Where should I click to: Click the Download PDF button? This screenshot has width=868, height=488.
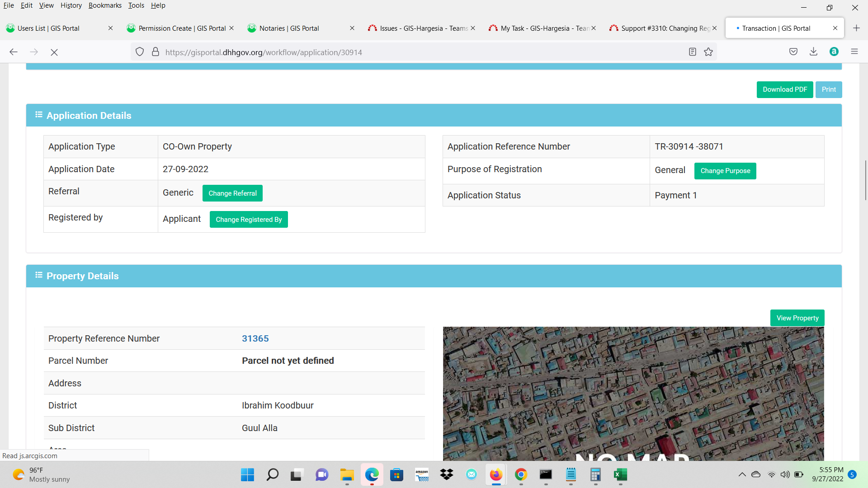point(785,89)
